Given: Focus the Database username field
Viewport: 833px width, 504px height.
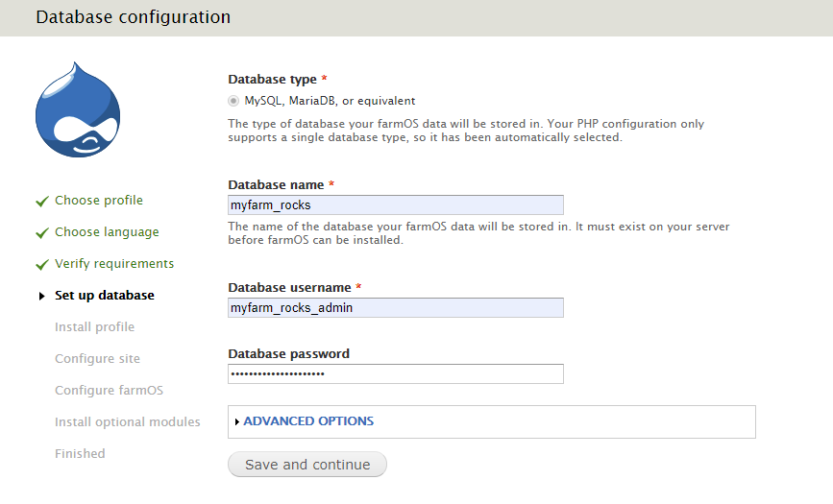Looking at the screenshot, I should pyautogui.click(x=396, y=307).
